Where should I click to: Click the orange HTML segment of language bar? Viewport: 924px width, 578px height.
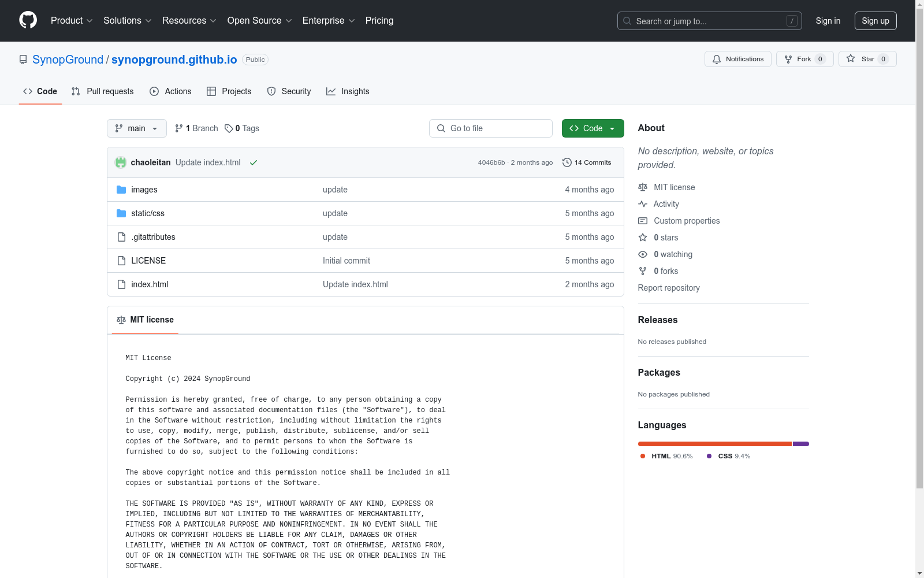(x=715, y=444)
